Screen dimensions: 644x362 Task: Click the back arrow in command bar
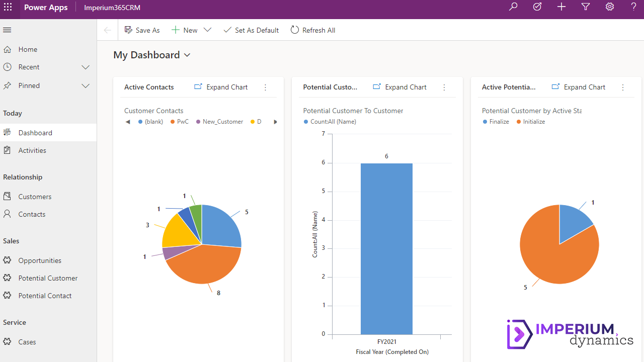click(107, 30)
